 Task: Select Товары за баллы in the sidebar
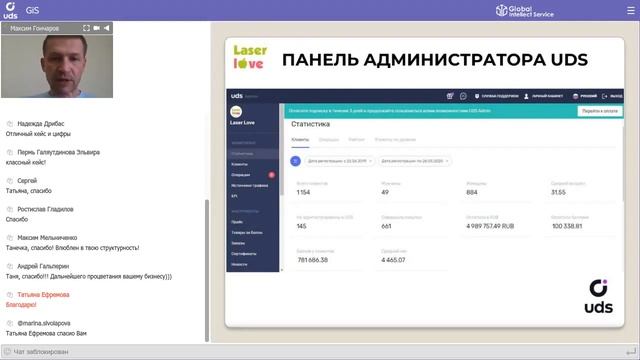247,233
